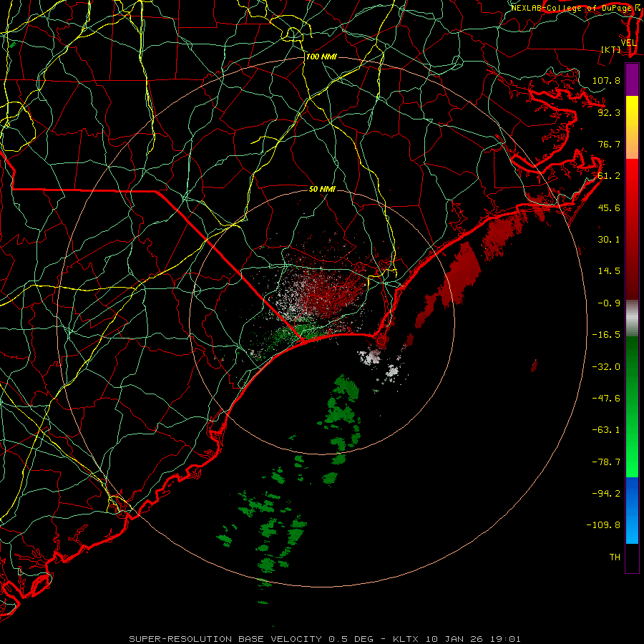
Task: Select the -109.8 value on velocity scale
Action: click(x=603, y=525)
